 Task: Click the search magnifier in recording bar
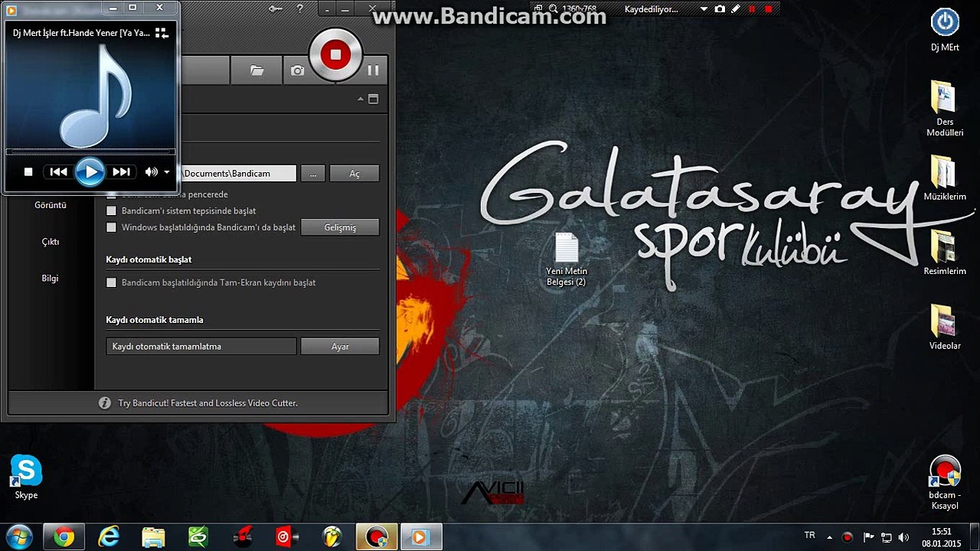click(x=553, y=9)
